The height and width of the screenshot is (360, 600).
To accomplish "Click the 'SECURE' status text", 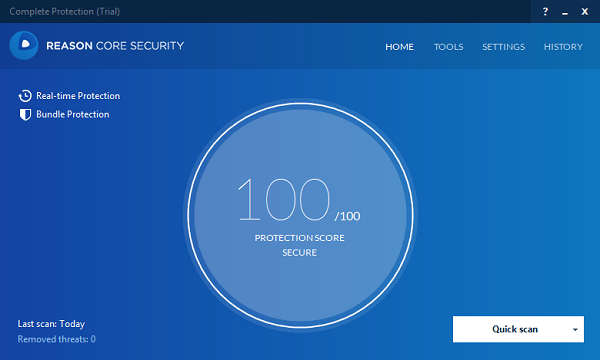I will pos(300,252).
